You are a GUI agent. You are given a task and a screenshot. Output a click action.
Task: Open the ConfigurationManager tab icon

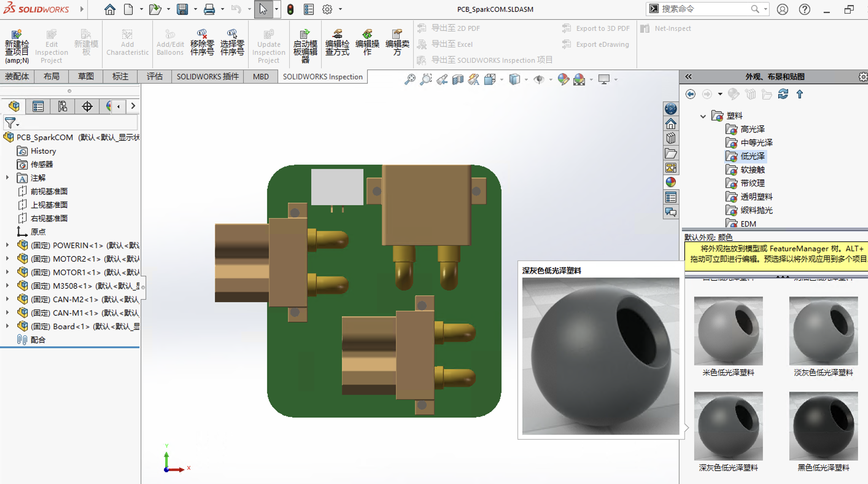[x=62, y=107]
